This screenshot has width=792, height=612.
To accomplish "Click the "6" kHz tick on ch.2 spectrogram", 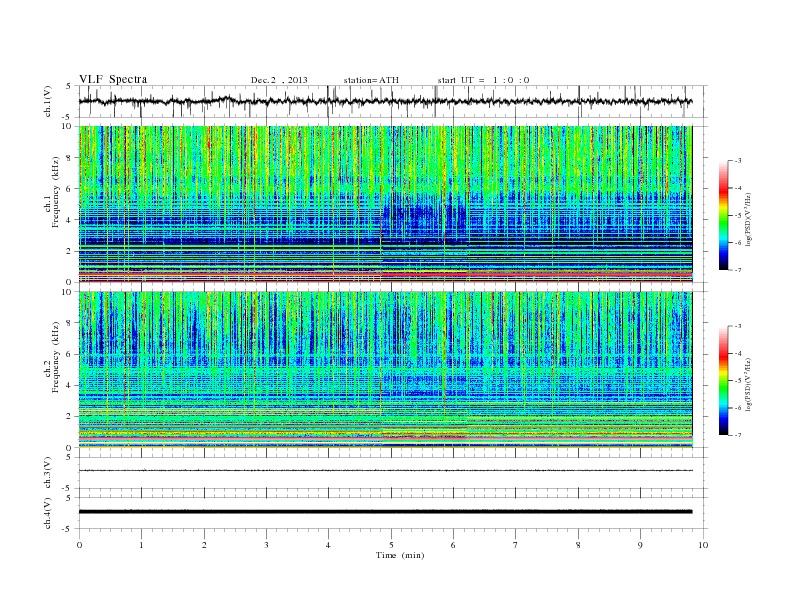I will coord(70,354).
